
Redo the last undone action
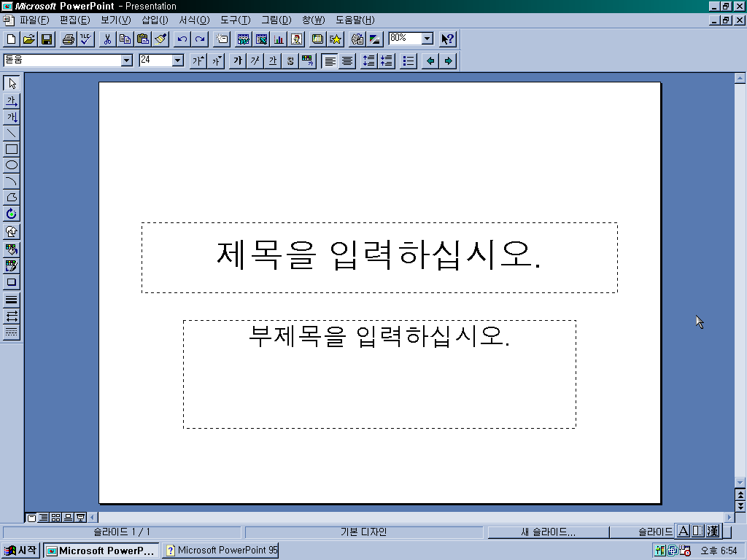click(x=200, y=39)
